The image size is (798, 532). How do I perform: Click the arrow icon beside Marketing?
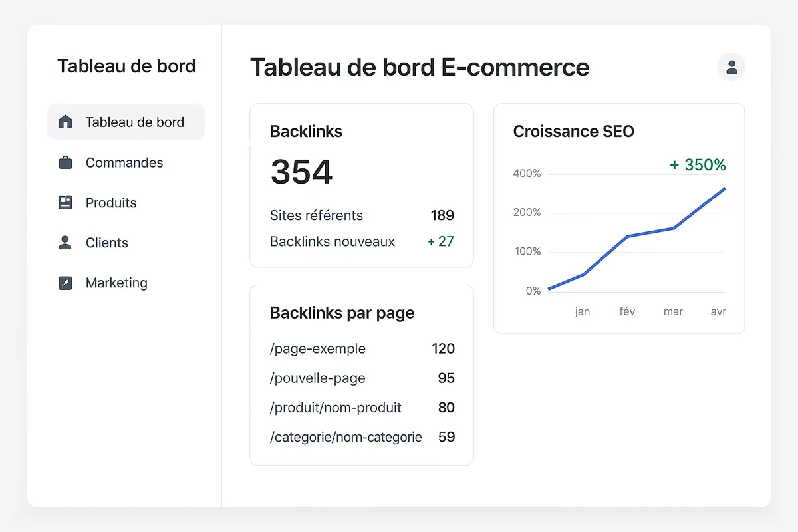tap(65, 283)
